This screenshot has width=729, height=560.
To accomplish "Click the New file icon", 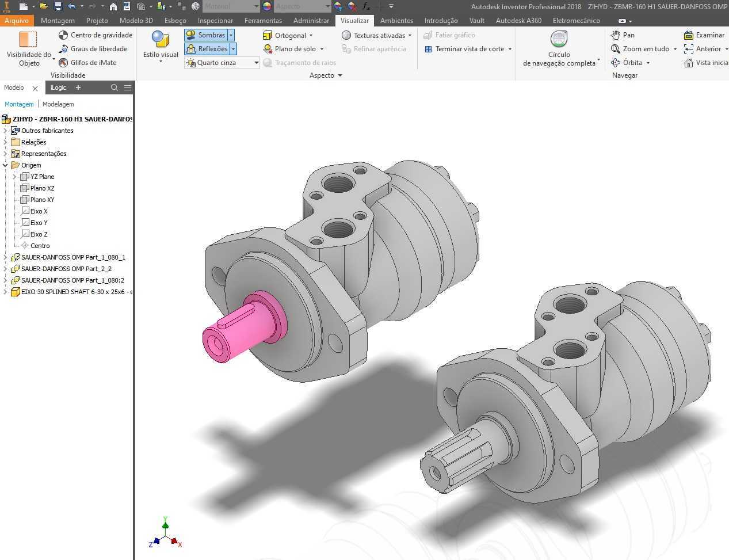I will [23, 6].
